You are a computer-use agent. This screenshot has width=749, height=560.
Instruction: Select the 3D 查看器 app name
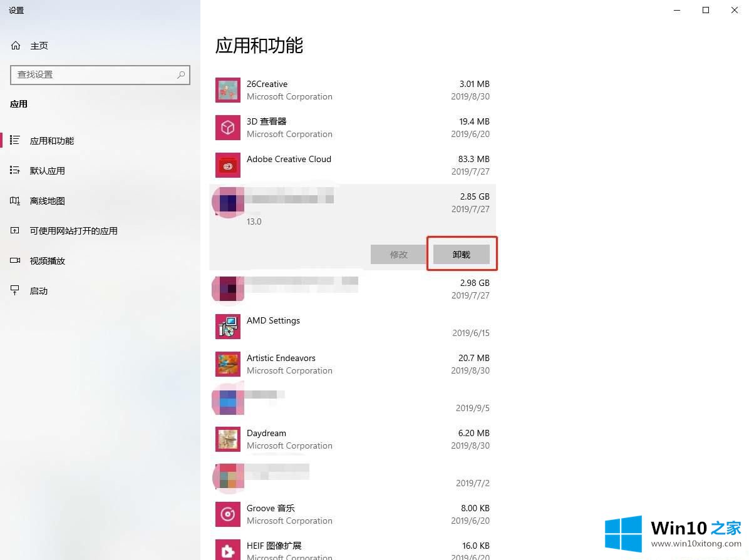[267, 122]
